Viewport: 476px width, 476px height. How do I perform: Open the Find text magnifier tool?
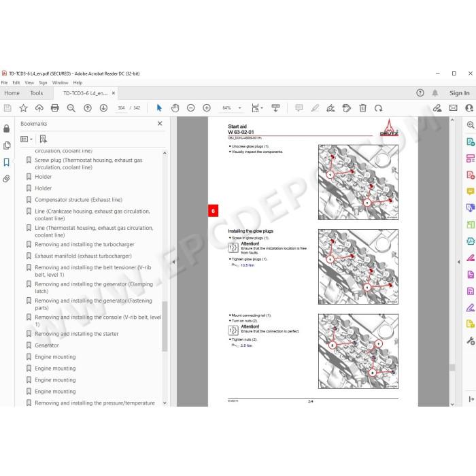(x=71, y=108)
